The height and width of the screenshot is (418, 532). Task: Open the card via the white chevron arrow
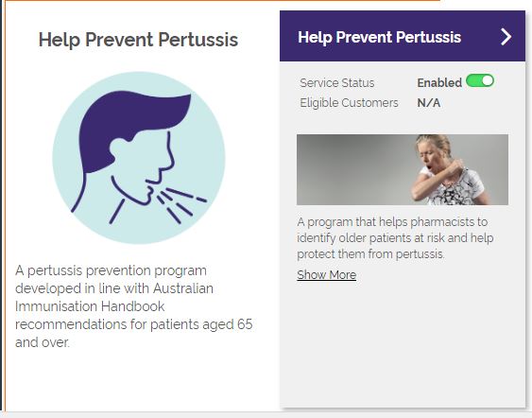(x=506, y=37)
